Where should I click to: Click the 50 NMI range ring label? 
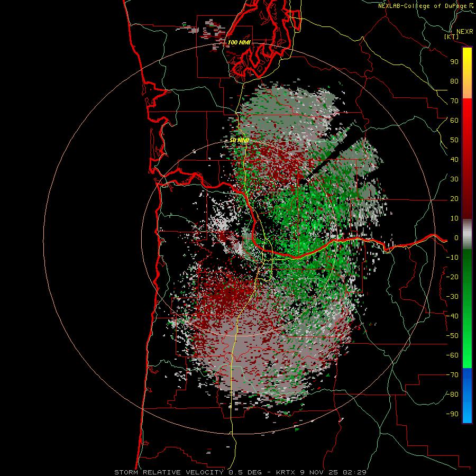click(x=239, y=140)
